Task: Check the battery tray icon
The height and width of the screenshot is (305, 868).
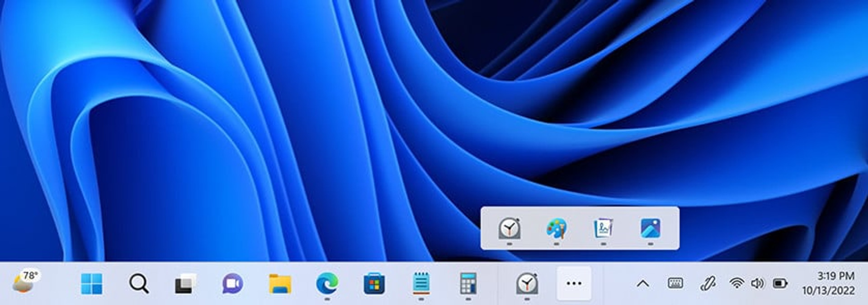Action: click(x=780, y=284)
